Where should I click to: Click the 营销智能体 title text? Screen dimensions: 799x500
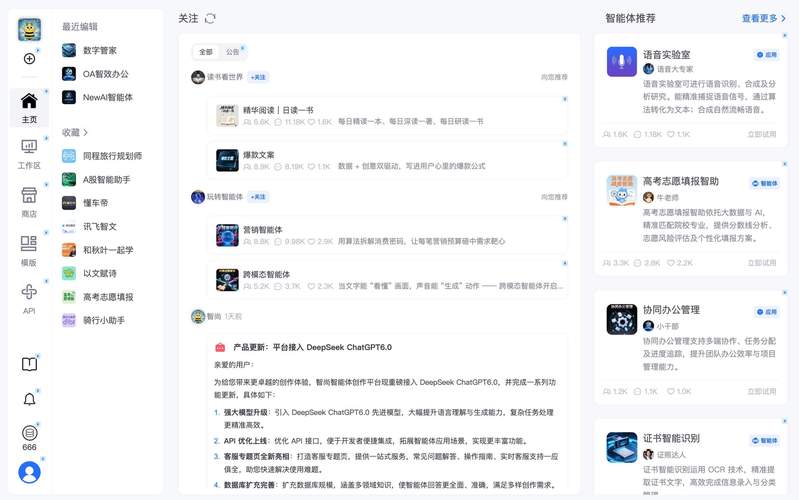(x=262, y=230)
